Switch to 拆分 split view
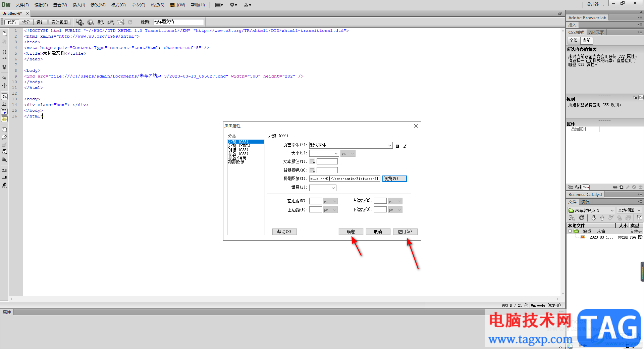 click(x=26, y=22)
